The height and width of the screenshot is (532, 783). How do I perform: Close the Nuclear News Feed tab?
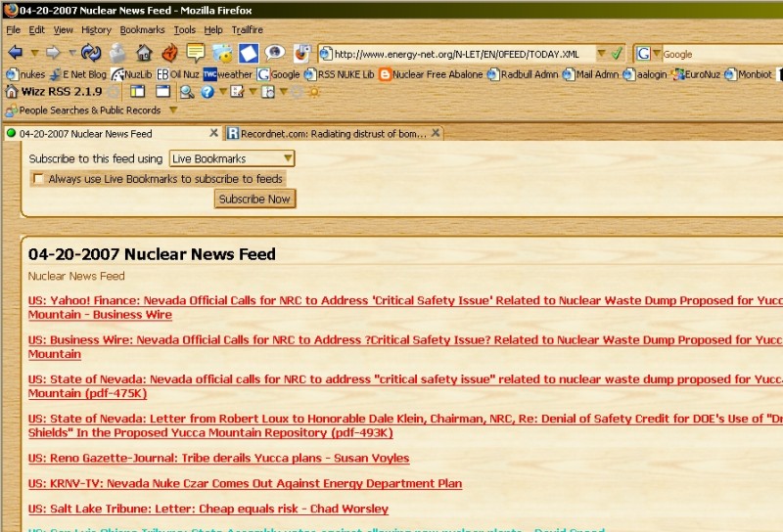[213, 133]
